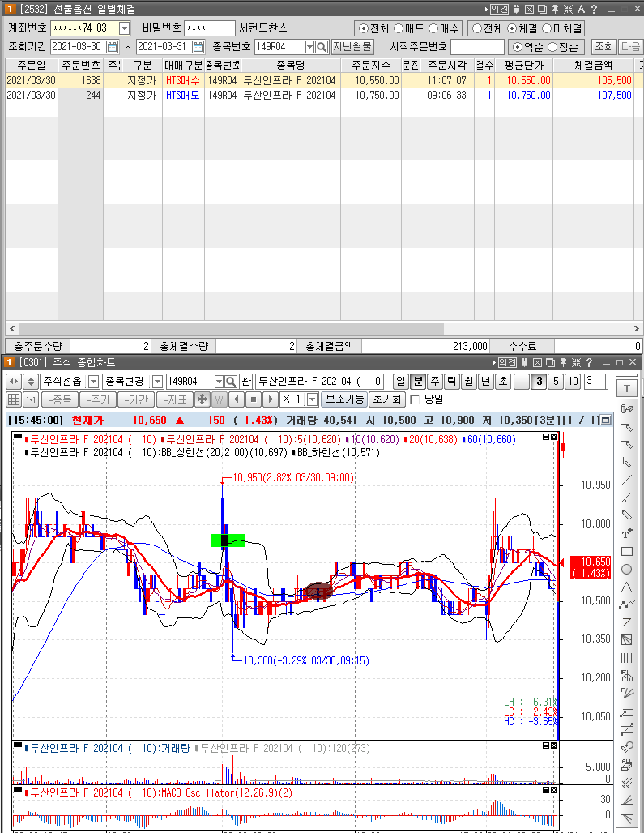Image resolution: width=644 pixels, height=833 pixels.
Task: Switch chart to 주 weekly period
Action: click(x=435, y=382)
